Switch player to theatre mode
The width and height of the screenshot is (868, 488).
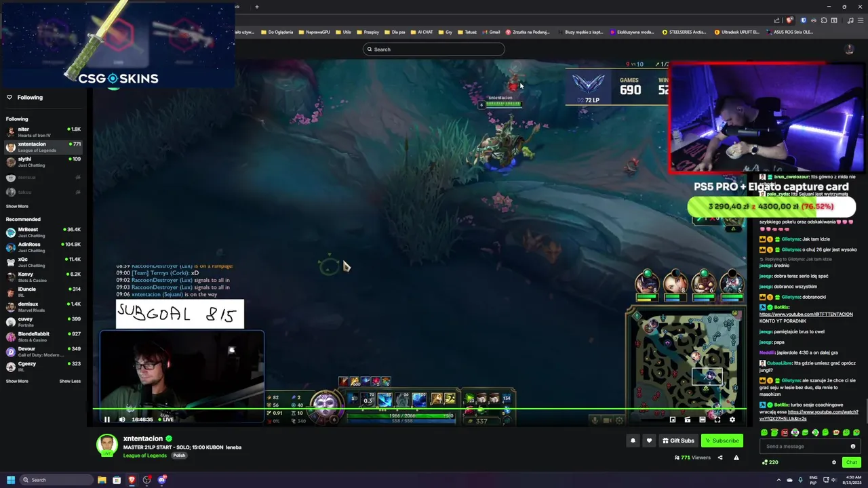click(703, 420)
